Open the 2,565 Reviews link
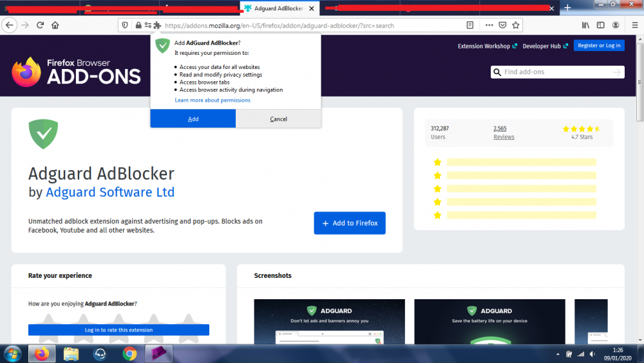This screenshot has height=363, width=644. tap(504, 132)
